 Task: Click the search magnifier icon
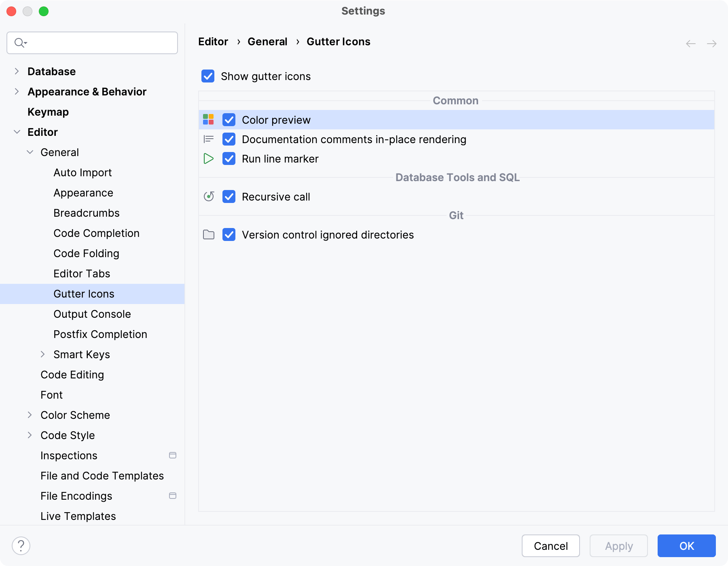(19, 42)
